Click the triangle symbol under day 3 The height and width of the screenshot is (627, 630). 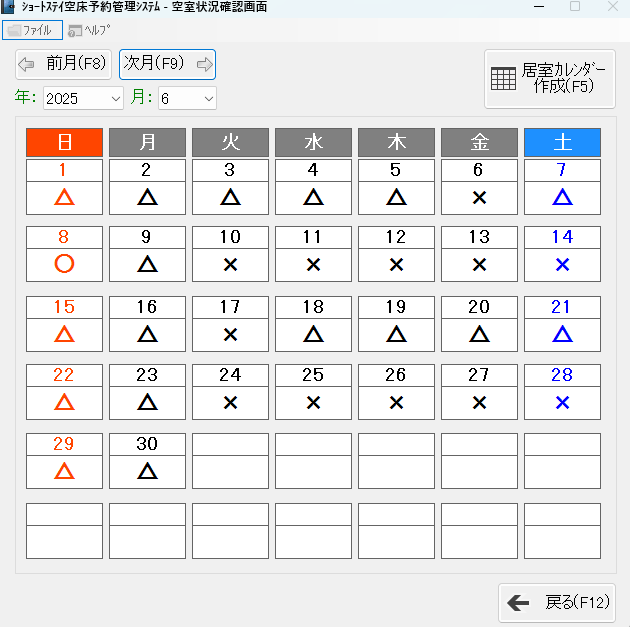pos(230,197)
